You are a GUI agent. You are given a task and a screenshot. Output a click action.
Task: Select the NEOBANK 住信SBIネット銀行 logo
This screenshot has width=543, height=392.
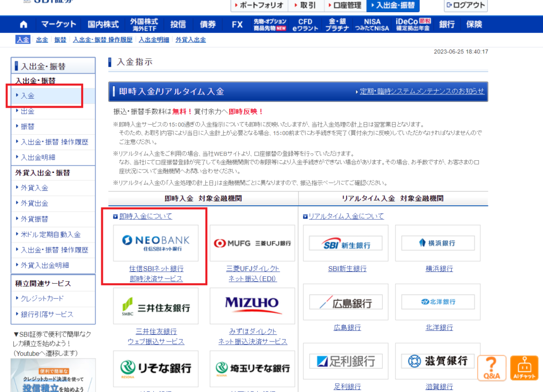click(x=156, y=243)
